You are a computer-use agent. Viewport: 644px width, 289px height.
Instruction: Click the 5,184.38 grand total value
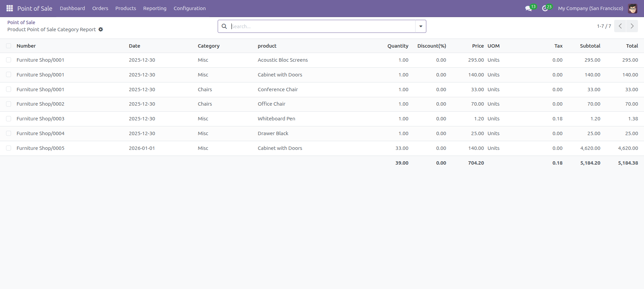click(x=628, y=163)
